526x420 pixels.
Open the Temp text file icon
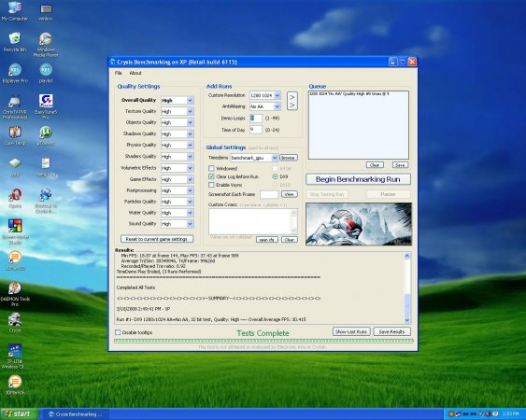pyautogui.click(x=46, y=167)
